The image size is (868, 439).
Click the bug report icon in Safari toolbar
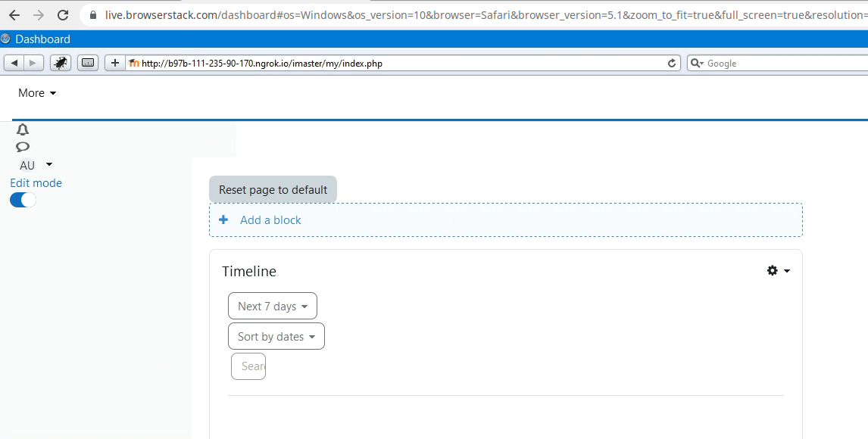tap(61, 63)
